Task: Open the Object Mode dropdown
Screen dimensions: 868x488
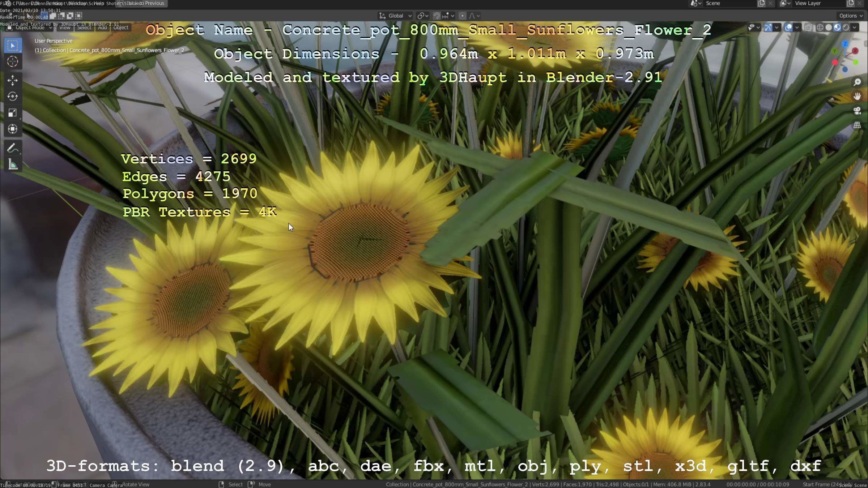Action: point(30,27)
